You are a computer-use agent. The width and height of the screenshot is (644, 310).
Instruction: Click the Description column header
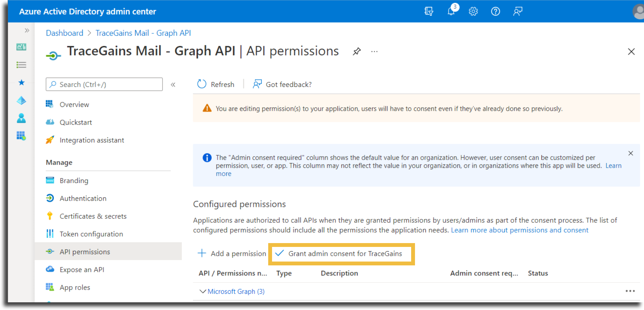pos(339,273)
